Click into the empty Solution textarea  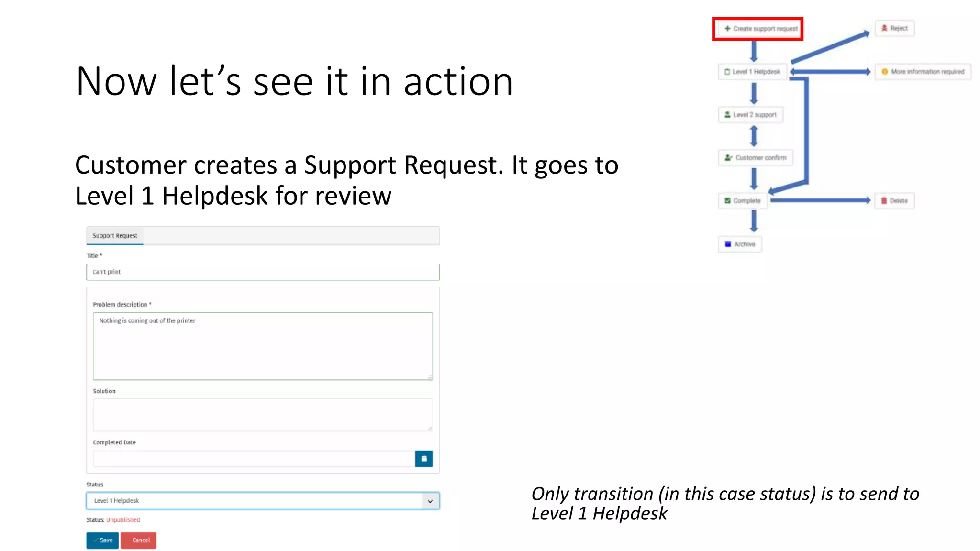click(x=263, y=415)
